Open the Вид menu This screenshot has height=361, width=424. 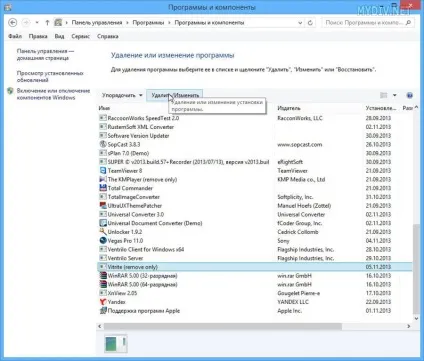click(59, 36)
